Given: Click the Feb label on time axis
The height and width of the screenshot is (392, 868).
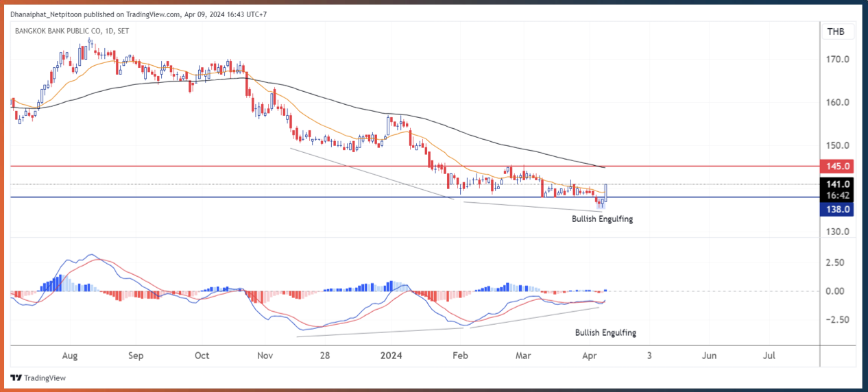Looking at the screenshot, I should click(461, 356).
